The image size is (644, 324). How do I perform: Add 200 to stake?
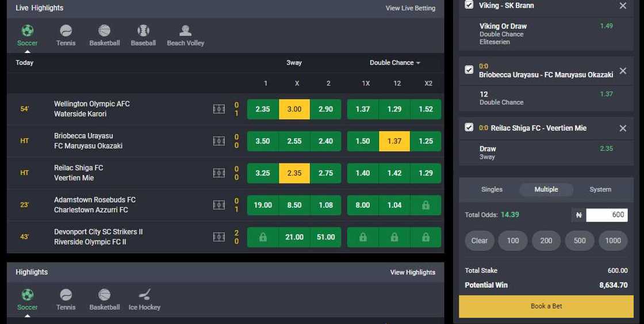(546, 241)
